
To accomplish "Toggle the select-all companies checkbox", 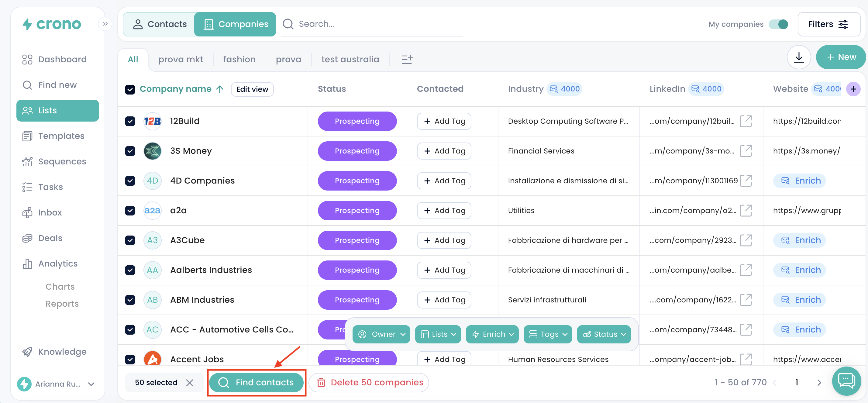I will 130,89.
